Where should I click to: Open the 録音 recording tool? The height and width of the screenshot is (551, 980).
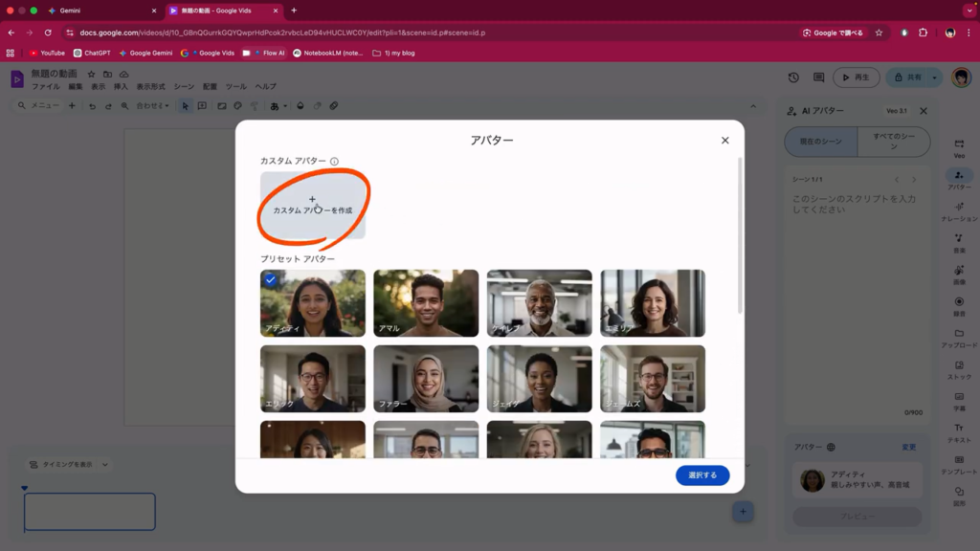[959, 306]
